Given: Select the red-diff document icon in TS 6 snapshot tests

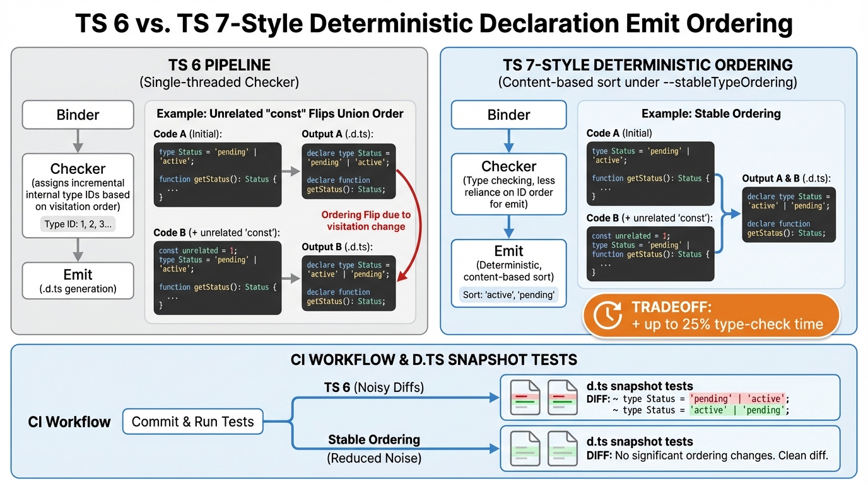Looking at the screenshot, I should point(525,398).
